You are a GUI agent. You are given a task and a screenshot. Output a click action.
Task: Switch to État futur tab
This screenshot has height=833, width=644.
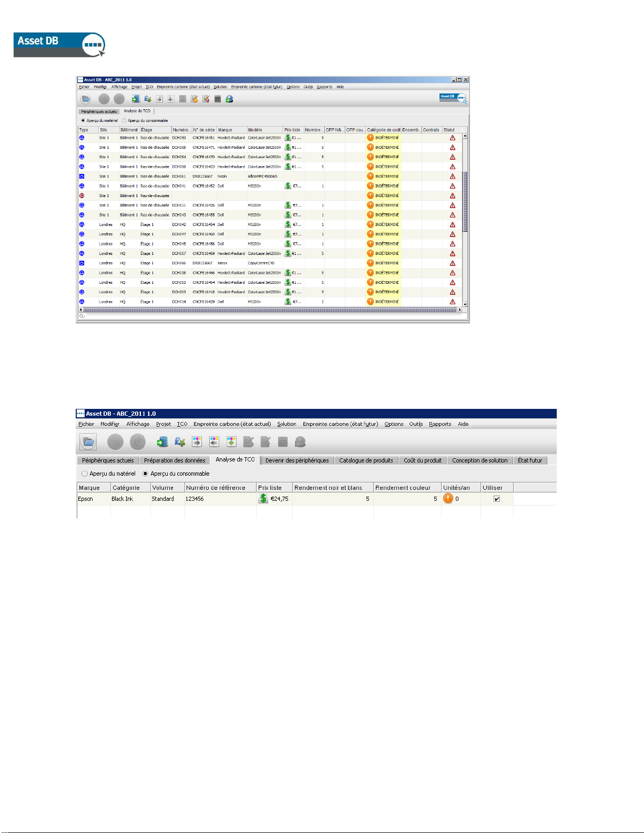(530, 460)
